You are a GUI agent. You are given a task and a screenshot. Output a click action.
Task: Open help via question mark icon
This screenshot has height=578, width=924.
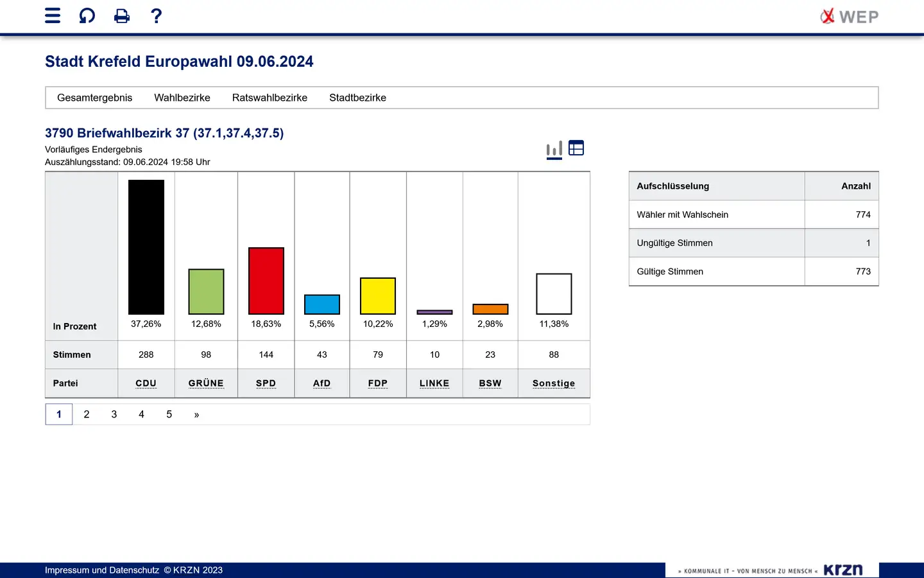click(x=156, y=16)
